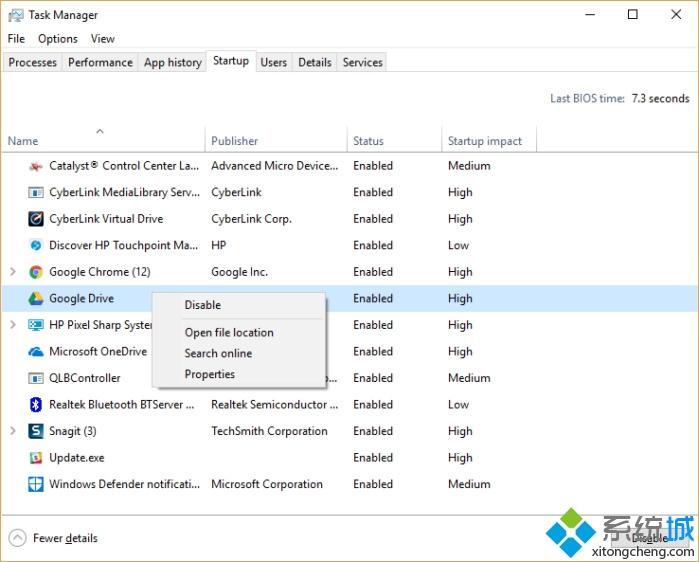This screenshot has height=562, width=699.
Task: Switch to the App history tab
Action: (x=173, y=62)
